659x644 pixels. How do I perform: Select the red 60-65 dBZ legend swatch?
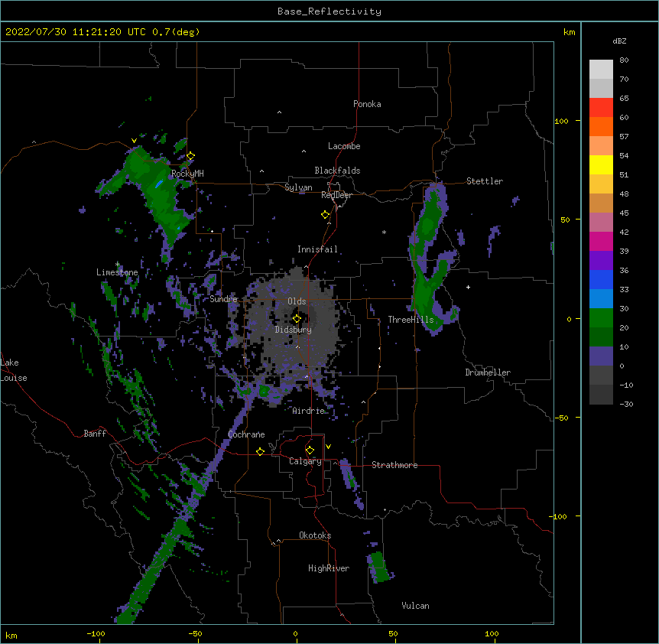[x=601, y=107]
